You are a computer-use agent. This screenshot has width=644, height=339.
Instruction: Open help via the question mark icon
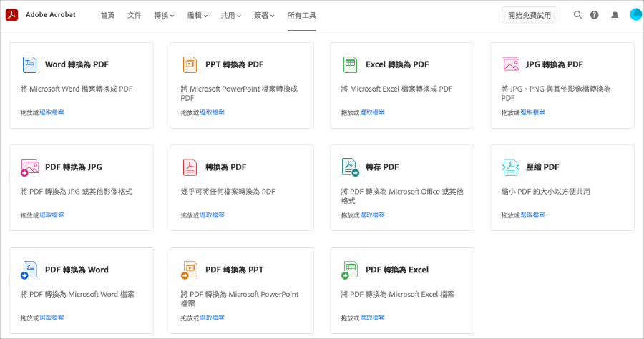[595, 15]
